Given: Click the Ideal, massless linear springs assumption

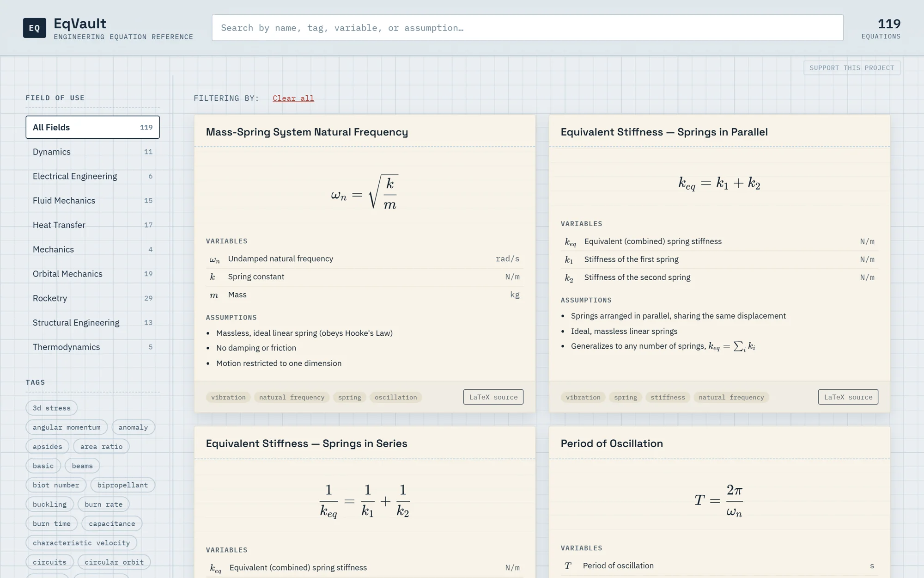Looking at the screenshot, I should point(624,332).
